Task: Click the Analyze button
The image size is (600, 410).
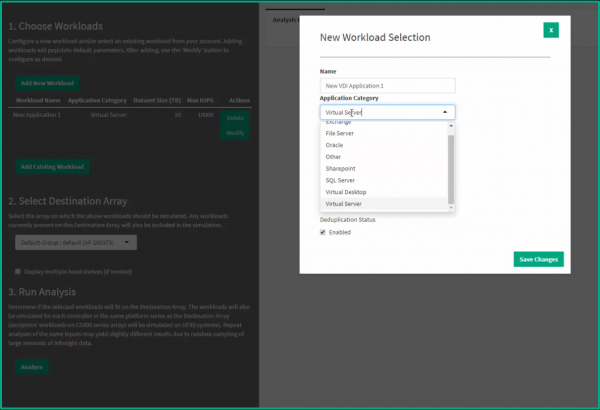Action: [33, 367]
